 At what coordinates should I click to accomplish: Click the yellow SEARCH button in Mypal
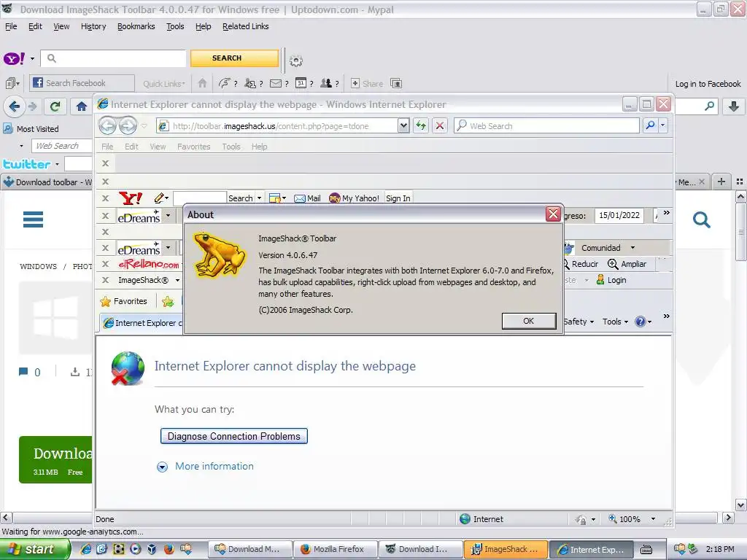tap(234, 58)
